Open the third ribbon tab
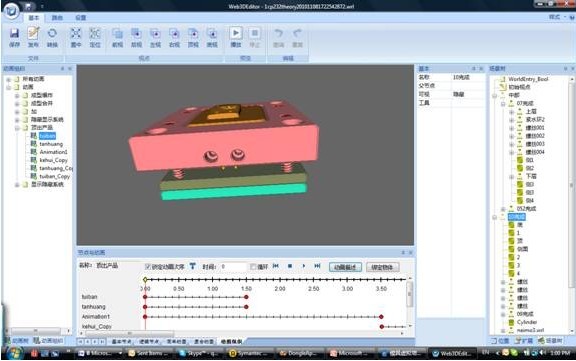Screen dimensions: 576x361 tap(80, 18)
